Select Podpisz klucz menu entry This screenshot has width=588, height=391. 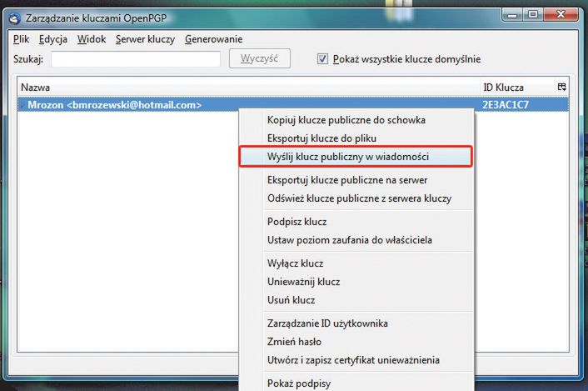(x=356, y=222)
